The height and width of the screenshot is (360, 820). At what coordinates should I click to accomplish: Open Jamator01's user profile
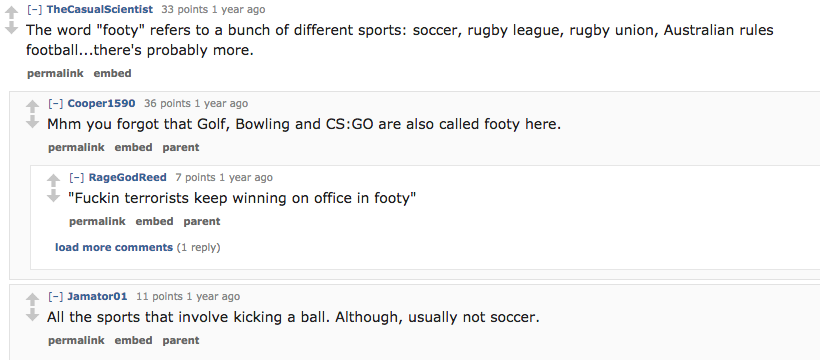(x=97, y=297)
